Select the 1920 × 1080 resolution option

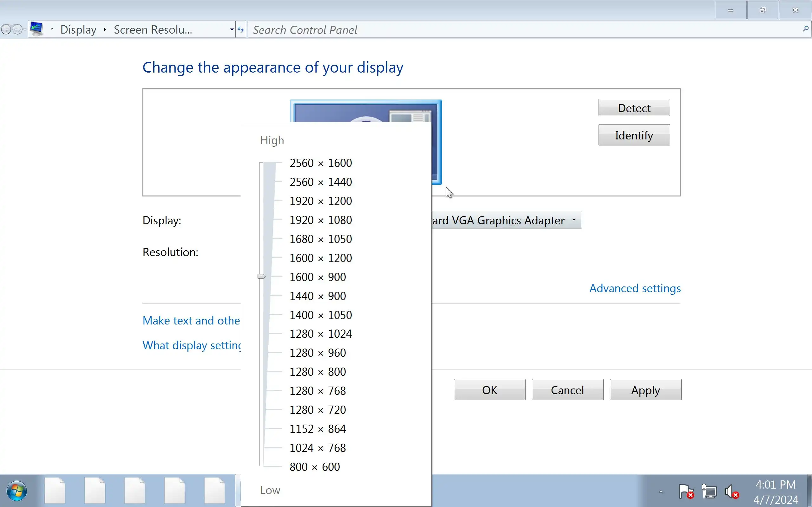[x=320, y=220]
